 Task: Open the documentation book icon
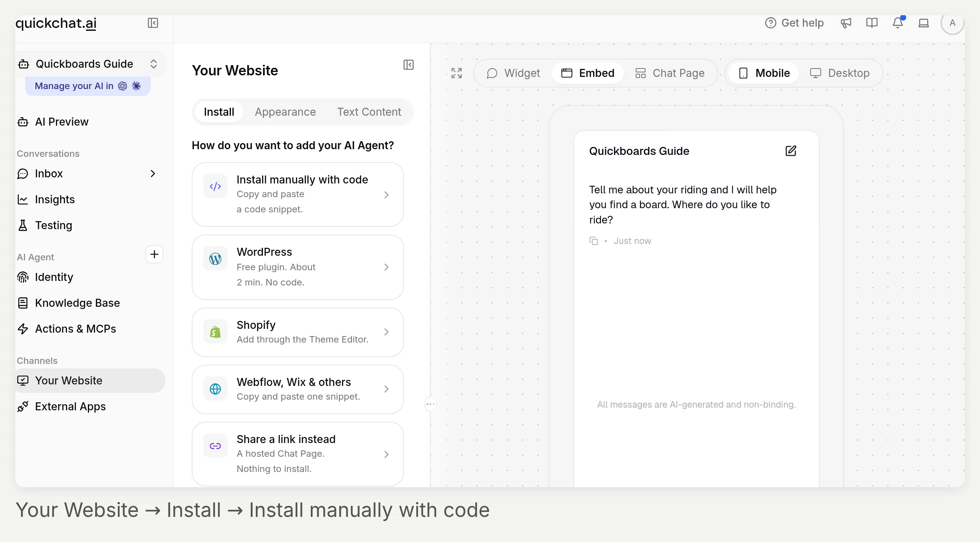click(872, 23)
